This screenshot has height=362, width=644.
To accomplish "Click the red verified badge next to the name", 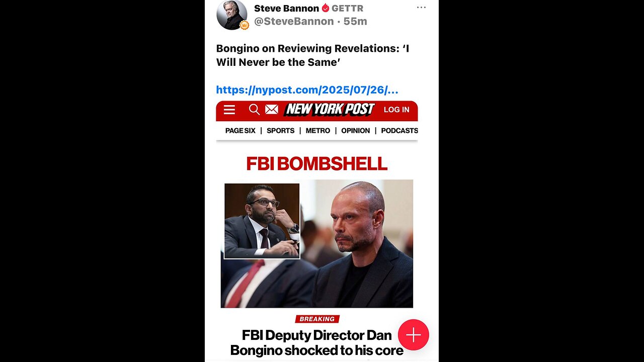I will tap(326, 8).
